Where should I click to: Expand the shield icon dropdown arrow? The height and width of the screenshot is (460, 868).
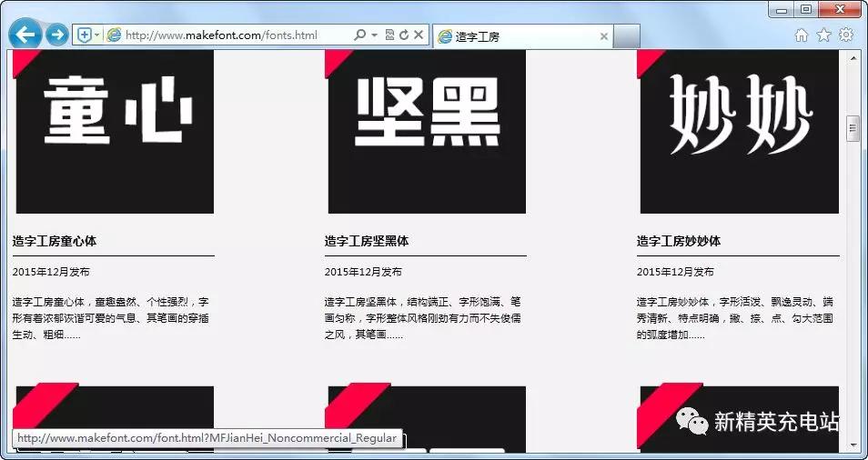click(x=97, y=35)
